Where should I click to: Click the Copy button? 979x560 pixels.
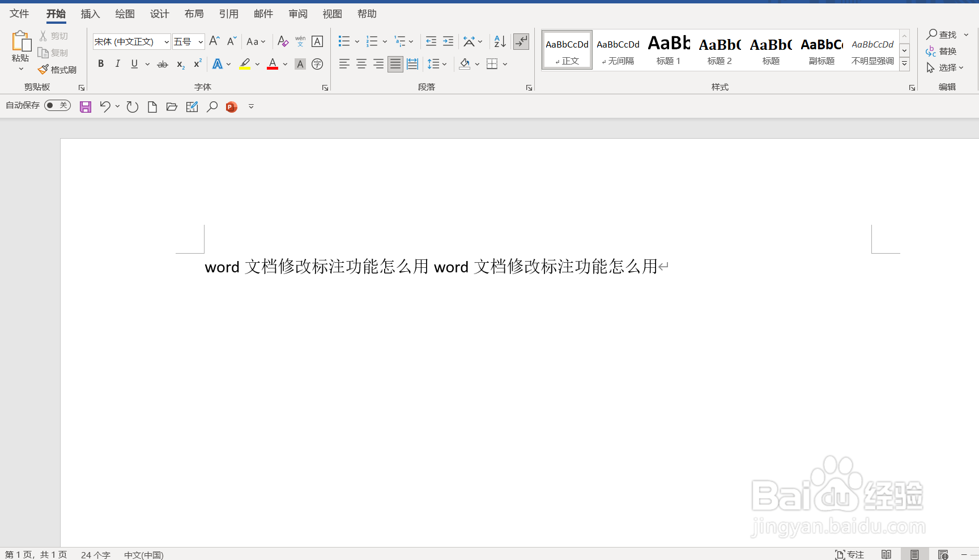pos(53,53)
